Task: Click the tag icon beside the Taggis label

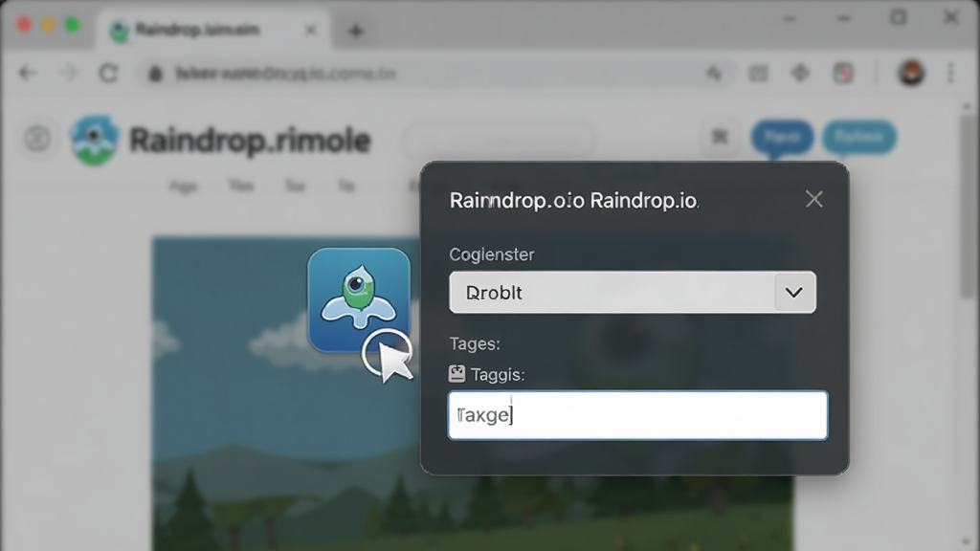Action: pyautogui.click(x=457, y=374)
